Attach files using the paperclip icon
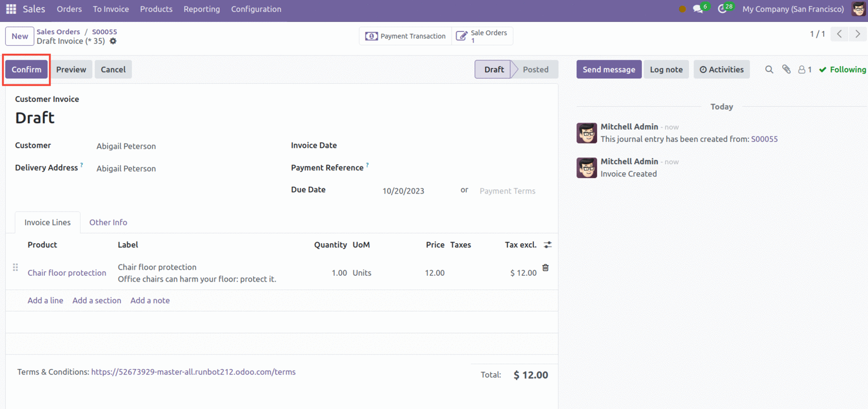 (x=786, y=69)
